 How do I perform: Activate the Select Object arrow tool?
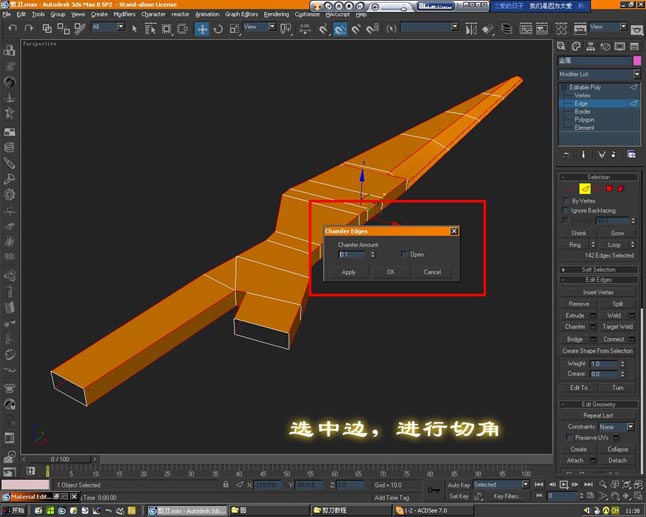pyautogui.click(x=134, y=28)
